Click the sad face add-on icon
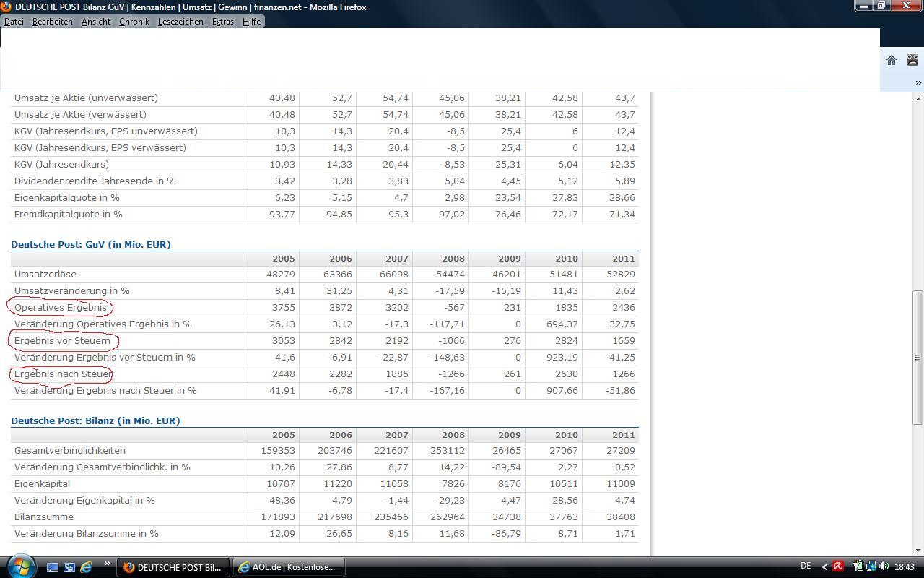The image size is (924, 578). 912,60
